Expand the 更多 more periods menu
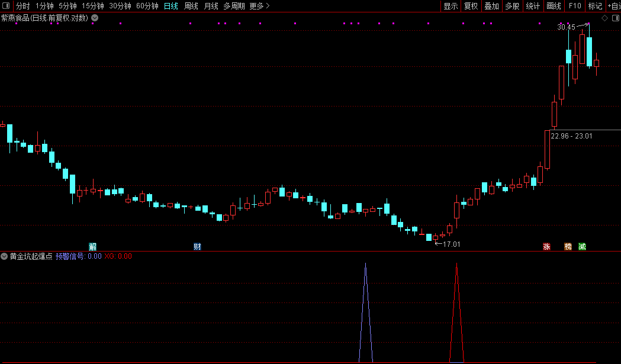This screenshot has width=621, height=364. click(259, 6)
